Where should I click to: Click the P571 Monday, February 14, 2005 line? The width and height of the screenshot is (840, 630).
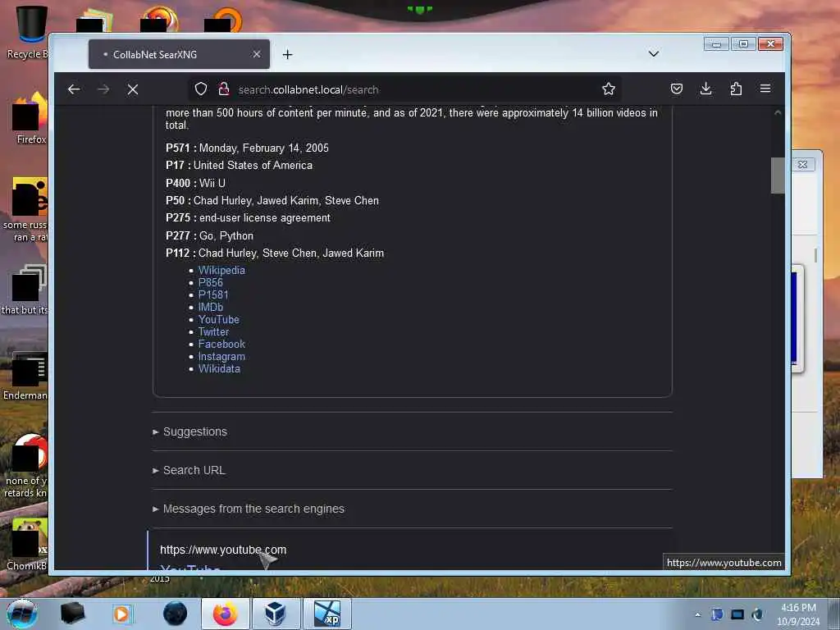pos(247,148)
